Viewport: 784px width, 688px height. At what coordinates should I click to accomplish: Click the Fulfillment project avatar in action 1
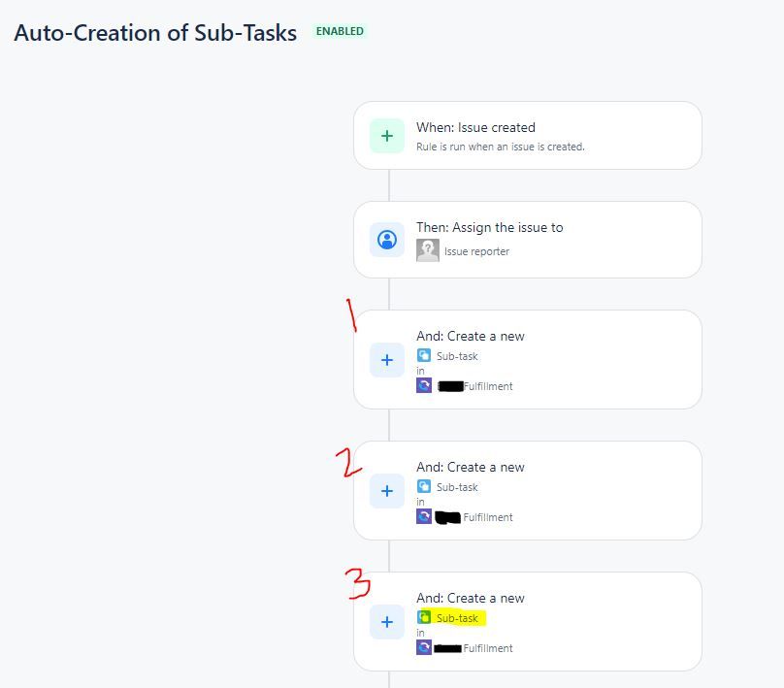[x=424, y=385]
